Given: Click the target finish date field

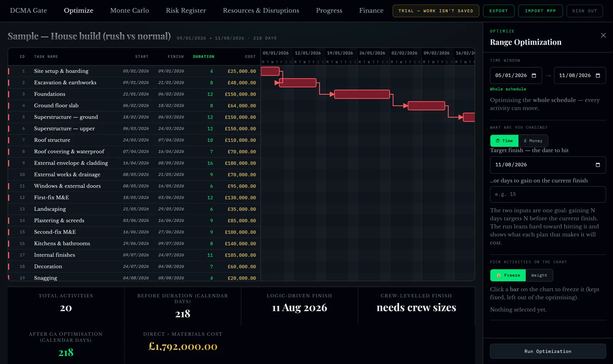Looking at the screenshot, I should [x=548, y=165].
